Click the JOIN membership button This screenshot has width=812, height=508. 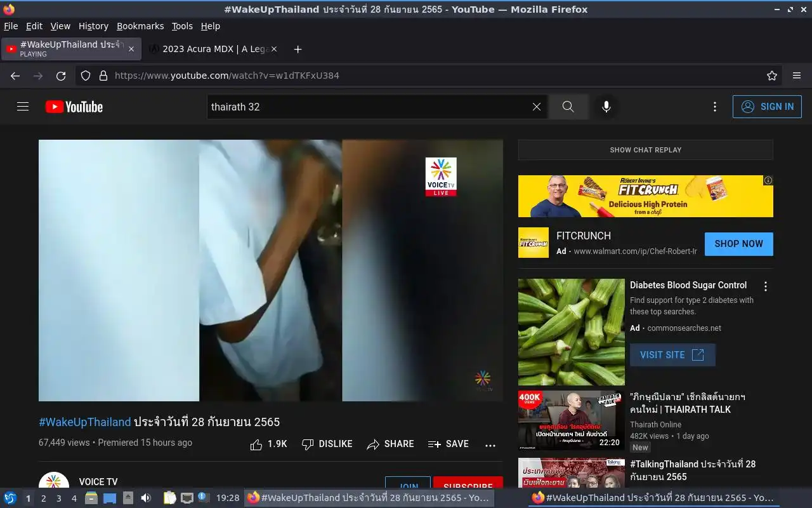[x=408, y=483]
